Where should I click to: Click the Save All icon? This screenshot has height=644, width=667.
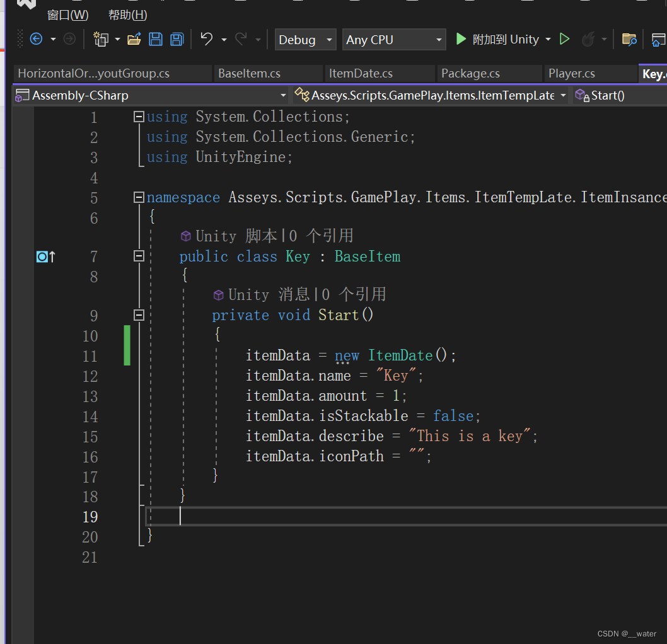(177, 40)
